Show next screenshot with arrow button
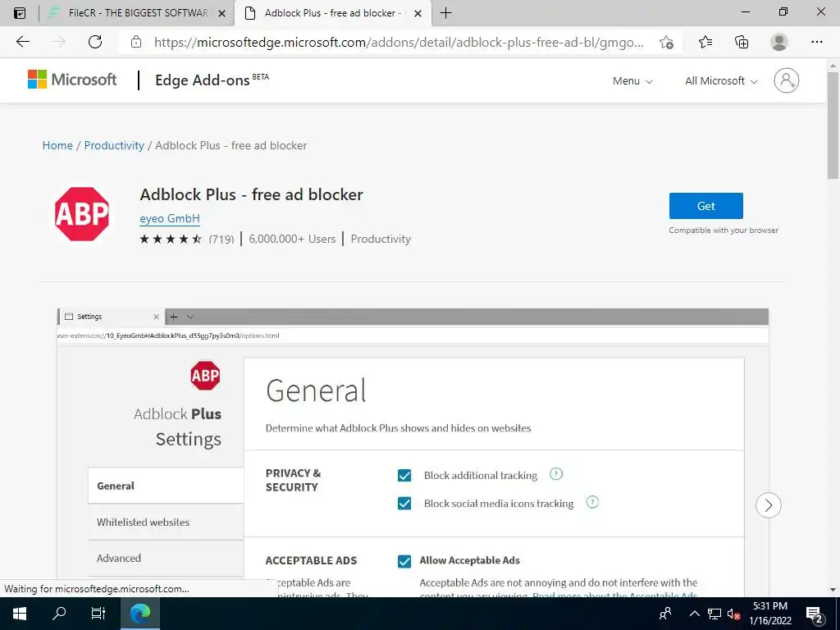 [768, 505]
